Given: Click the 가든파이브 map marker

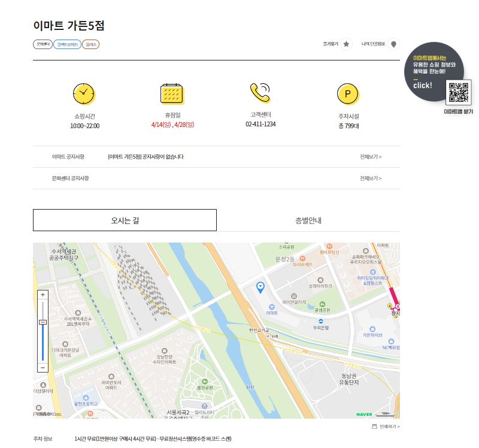Looking at the screenshot, I should pos(372,329).
